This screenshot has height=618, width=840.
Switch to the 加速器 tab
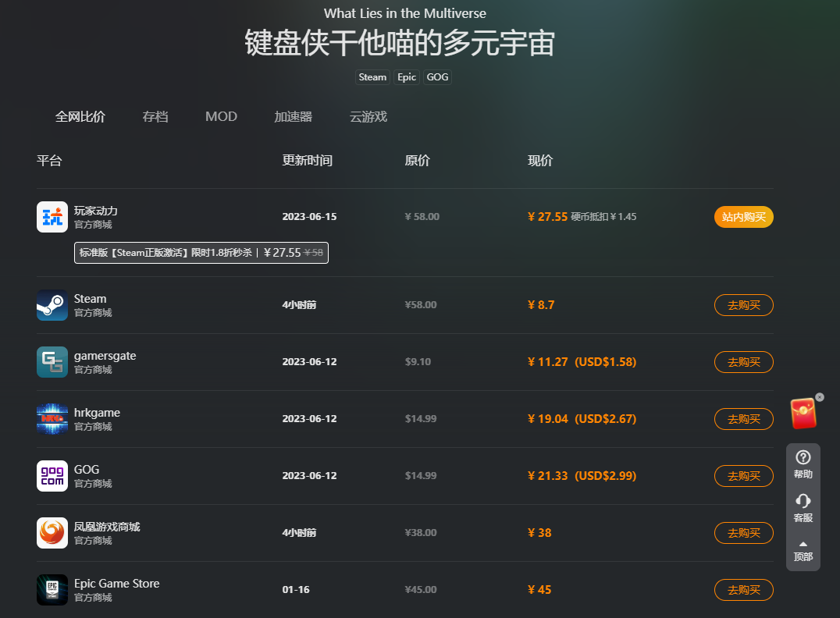293,117
